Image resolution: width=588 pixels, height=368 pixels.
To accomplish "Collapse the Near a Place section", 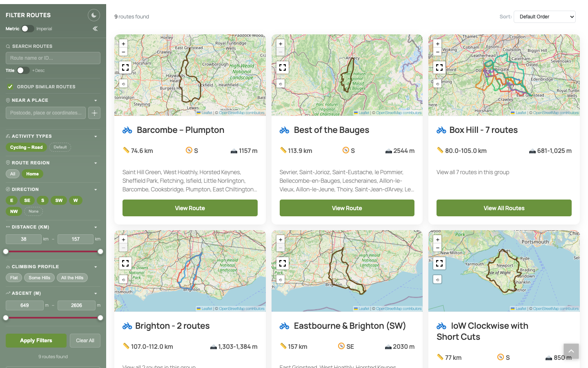I will tap(96, 101).
